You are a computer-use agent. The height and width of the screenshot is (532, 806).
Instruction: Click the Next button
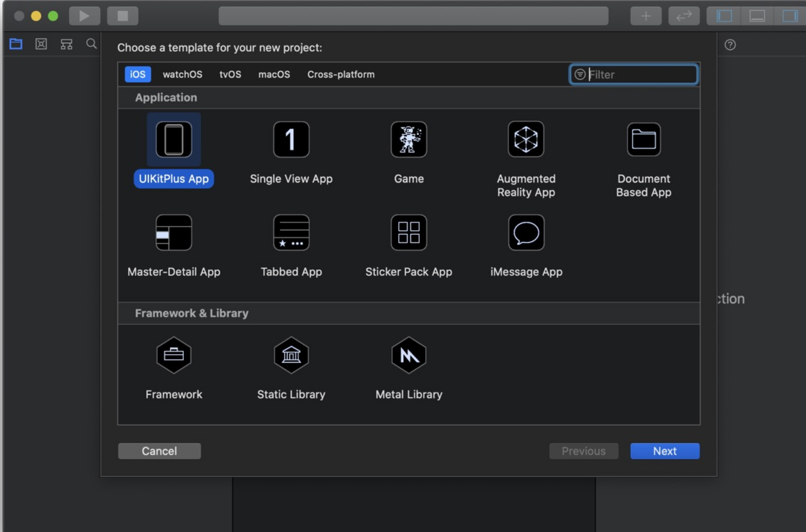pyautogui.click(x=665, y=451)
